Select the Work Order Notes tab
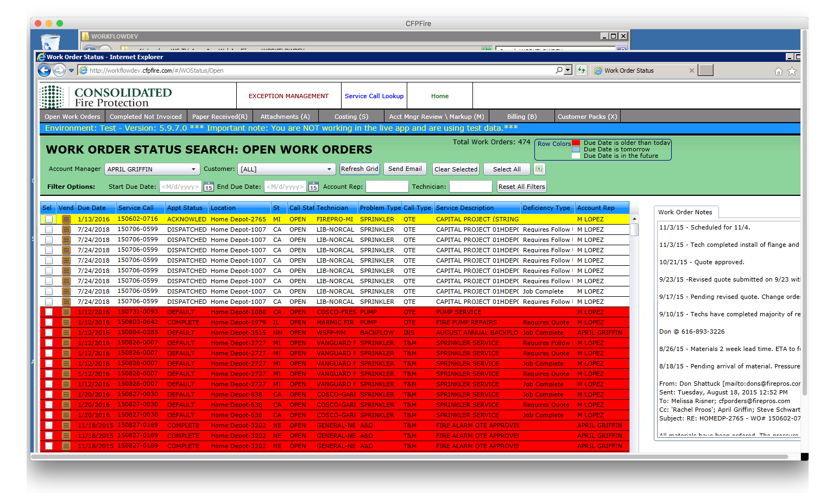Viewport: 839px width, 504px height. coord(685,212)
